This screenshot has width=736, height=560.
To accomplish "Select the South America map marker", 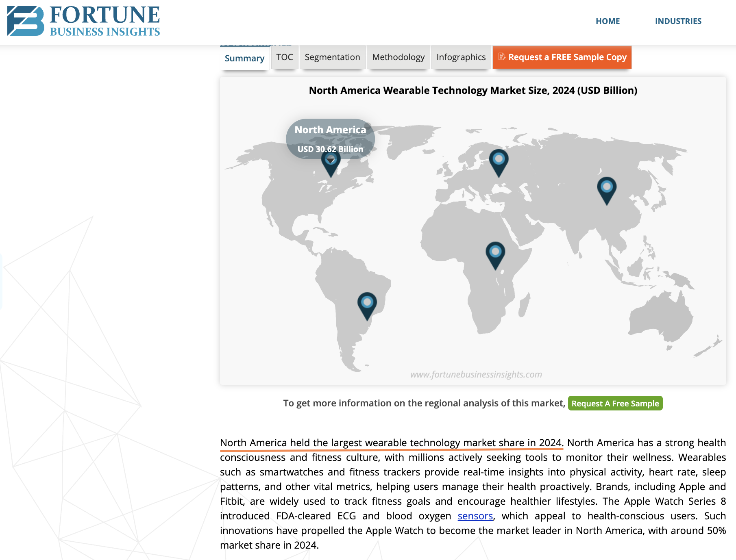I will point(367,305).
